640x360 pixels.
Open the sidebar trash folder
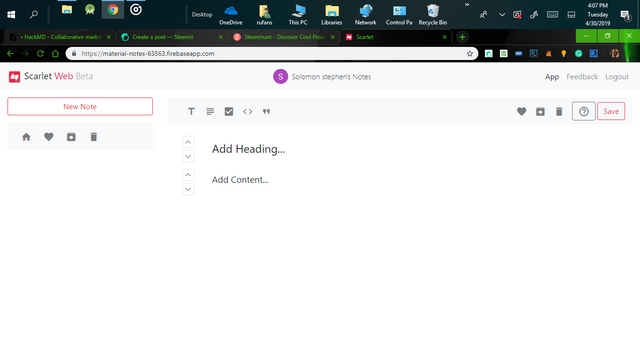tap(93, 137)
